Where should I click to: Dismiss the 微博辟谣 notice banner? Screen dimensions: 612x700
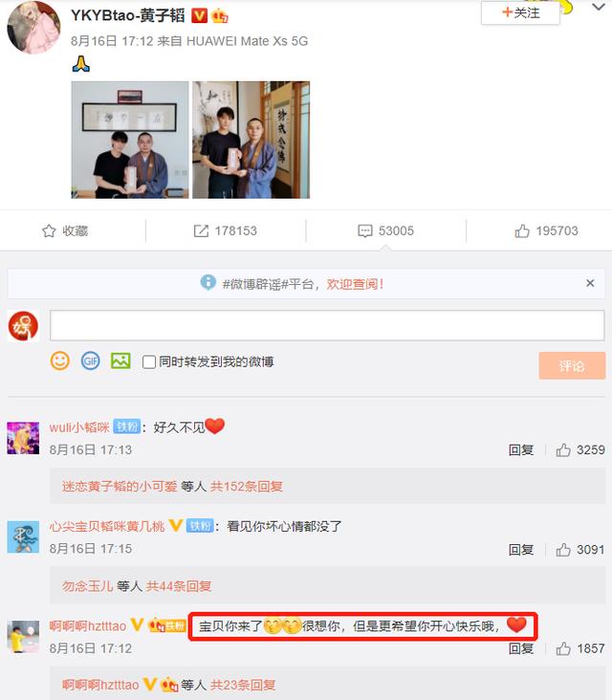(590, 283)
